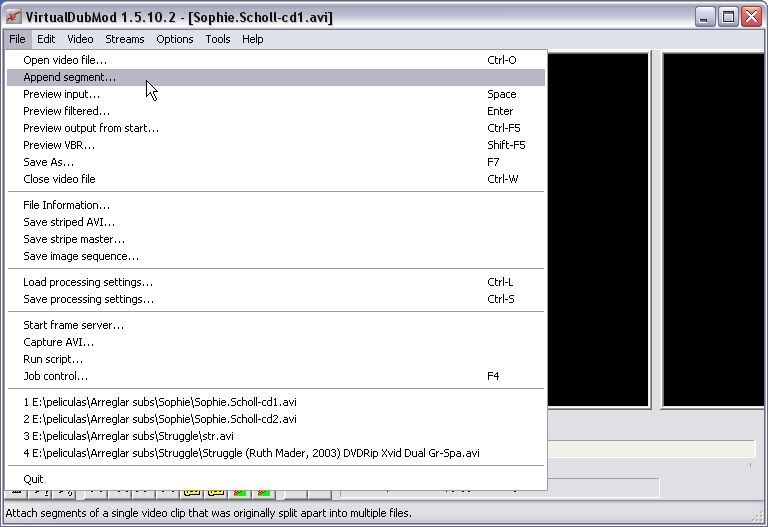The width and height of the screenshot is (768, 527).
Task: Click Load processing settings
Action: 88,282
